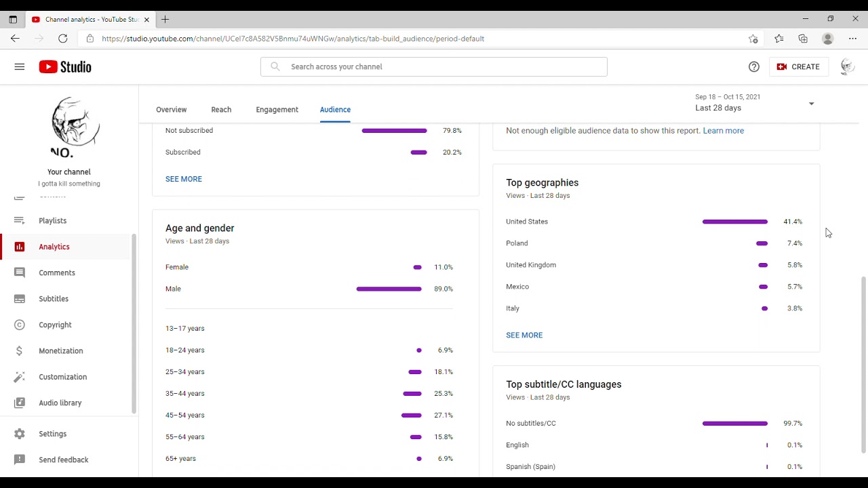Click the sidebar vertical scrollbar
The image size is (868, 488).
click(x=134, y=323)
